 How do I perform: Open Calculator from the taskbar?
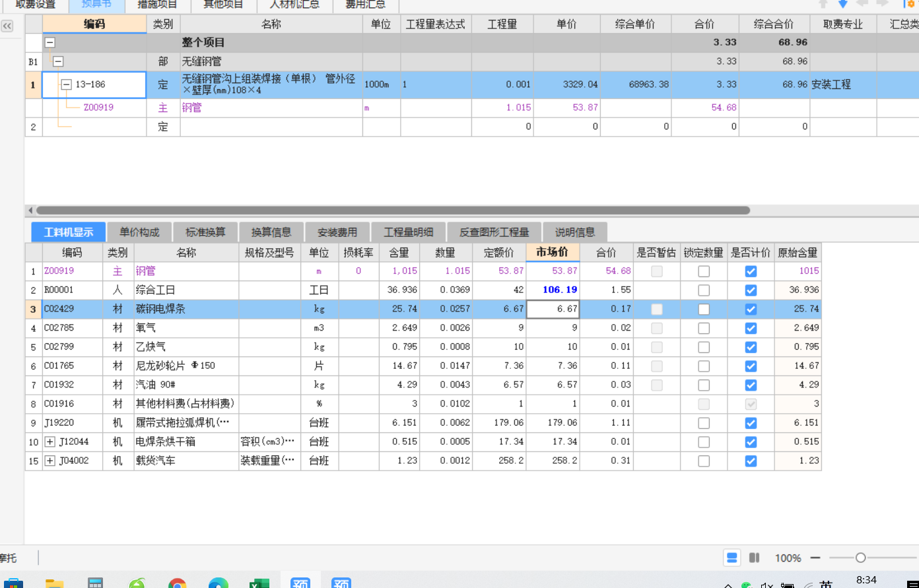(96, 583)
